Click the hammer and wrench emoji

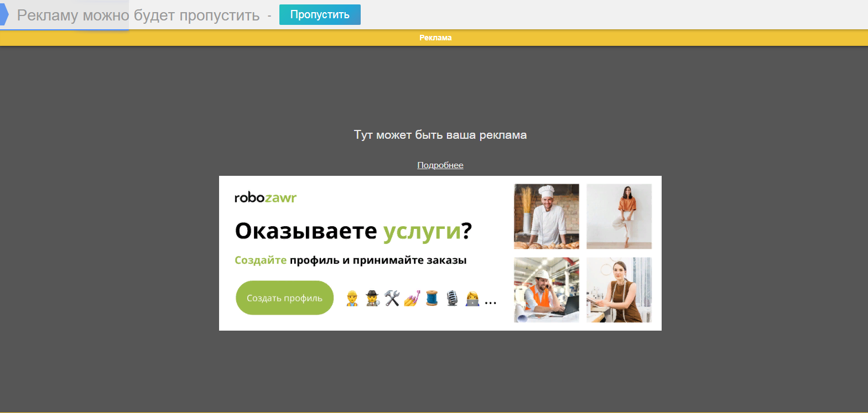coord(392,299)
